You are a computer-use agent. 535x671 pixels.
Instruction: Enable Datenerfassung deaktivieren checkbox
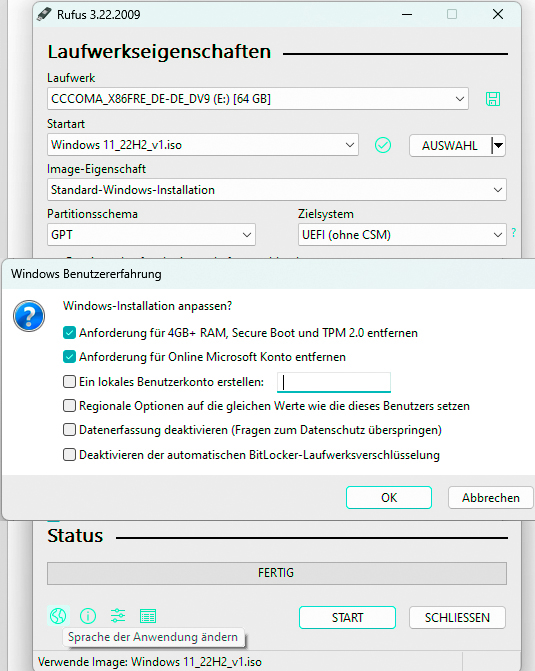[69, 429]
